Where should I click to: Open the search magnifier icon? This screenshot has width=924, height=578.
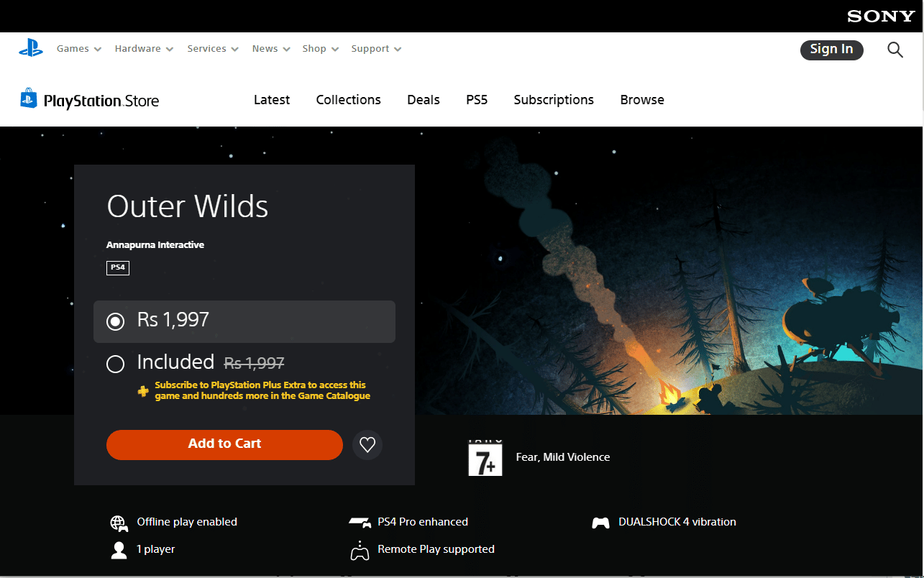coord(895,50)
